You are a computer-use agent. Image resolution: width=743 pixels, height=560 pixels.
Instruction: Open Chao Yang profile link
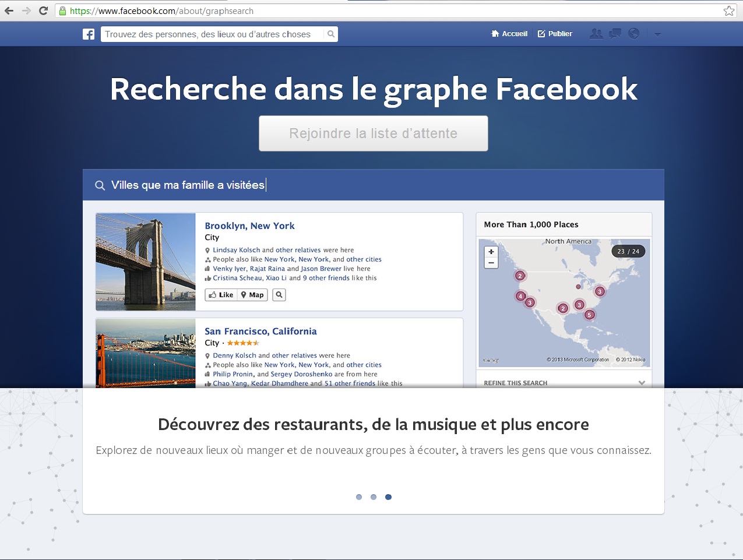230,383
